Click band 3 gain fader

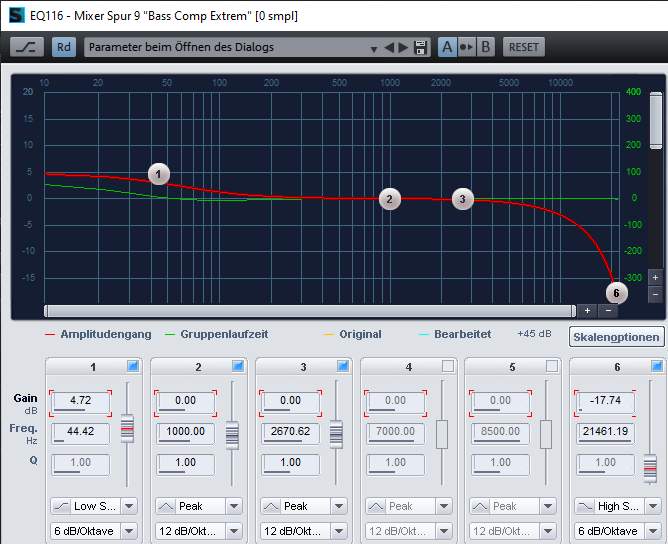[337, 432]
